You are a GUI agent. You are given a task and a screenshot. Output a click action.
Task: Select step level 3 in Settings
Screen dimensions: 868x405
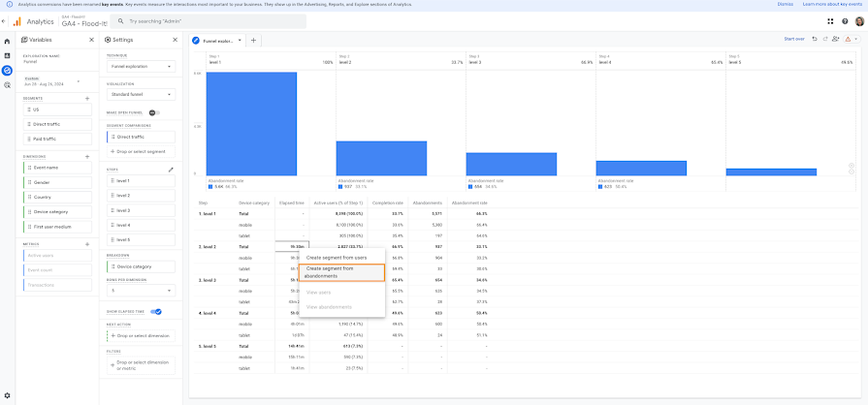pyautogui.click(x=141, y=210)
